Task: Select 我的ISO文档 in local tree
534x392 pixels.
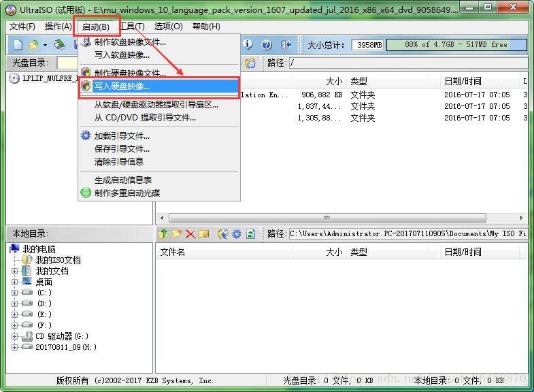Action: [59, 260]
